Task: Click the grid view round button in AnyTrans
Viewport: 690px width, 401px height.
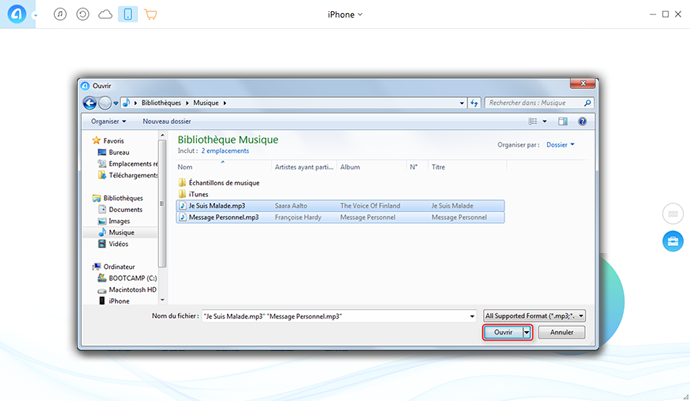Action: pyautogui.click(x=673, y=214)
